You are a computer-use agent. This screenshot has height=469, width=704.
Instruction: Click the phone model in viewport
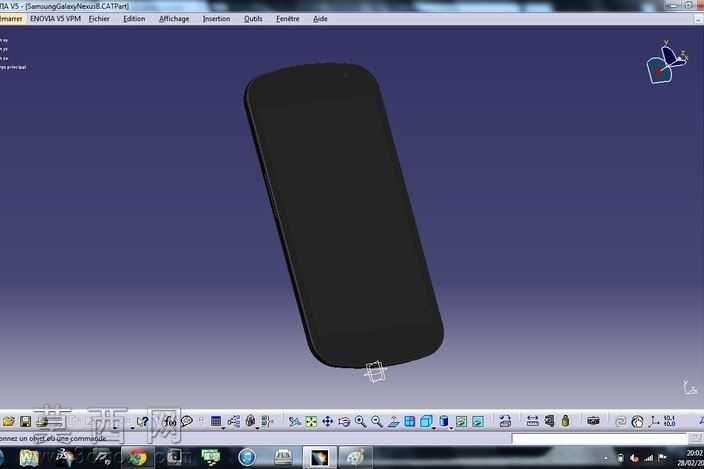[x=343, y=215]
